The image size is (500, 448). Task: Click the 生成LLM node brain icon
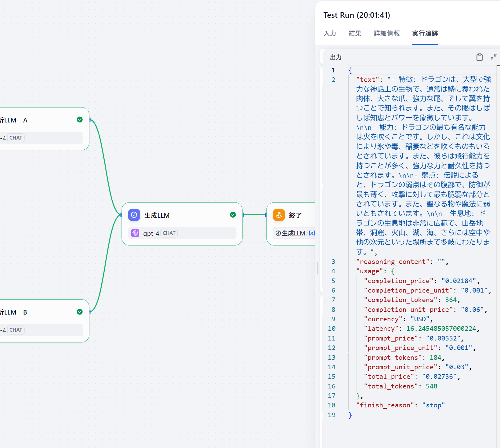coord(134,215)
